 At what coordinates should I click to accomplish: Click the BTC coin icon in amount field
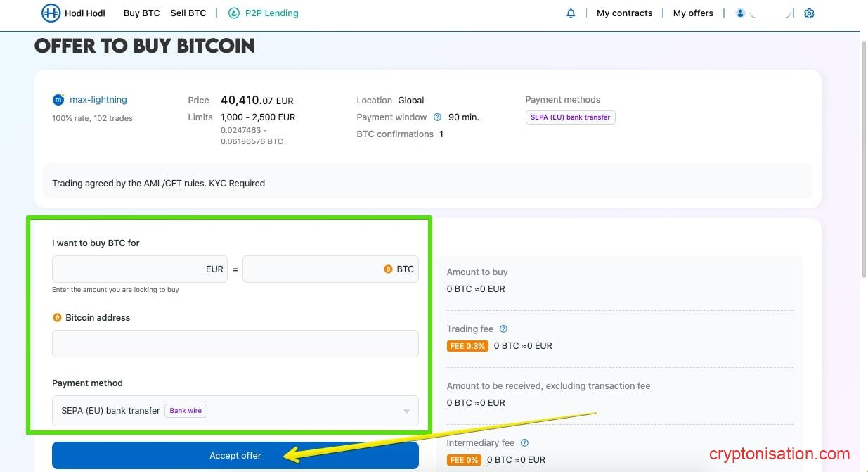tap(389, 269)
